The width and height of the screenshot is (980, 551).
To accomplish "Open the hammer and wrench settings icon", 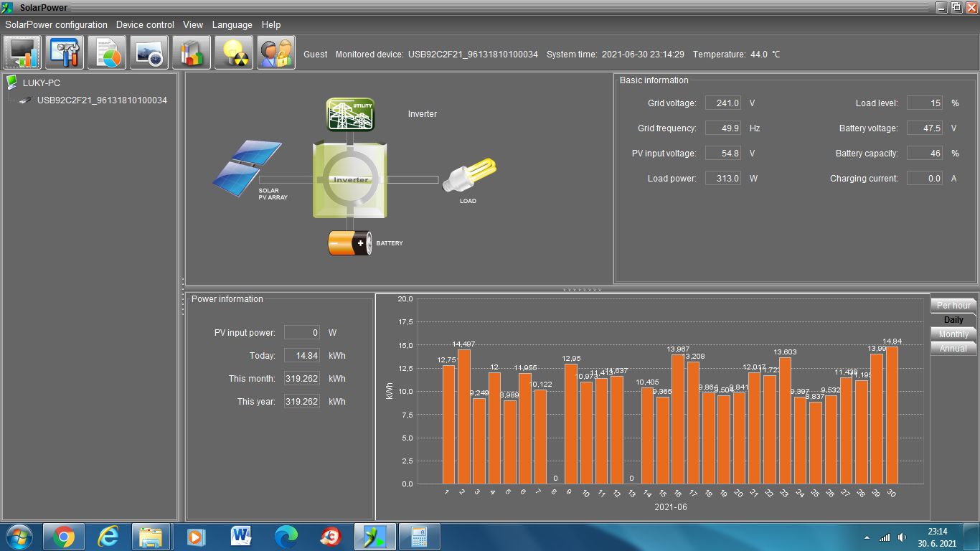I will pyautogui.click(x=65, y=53).
